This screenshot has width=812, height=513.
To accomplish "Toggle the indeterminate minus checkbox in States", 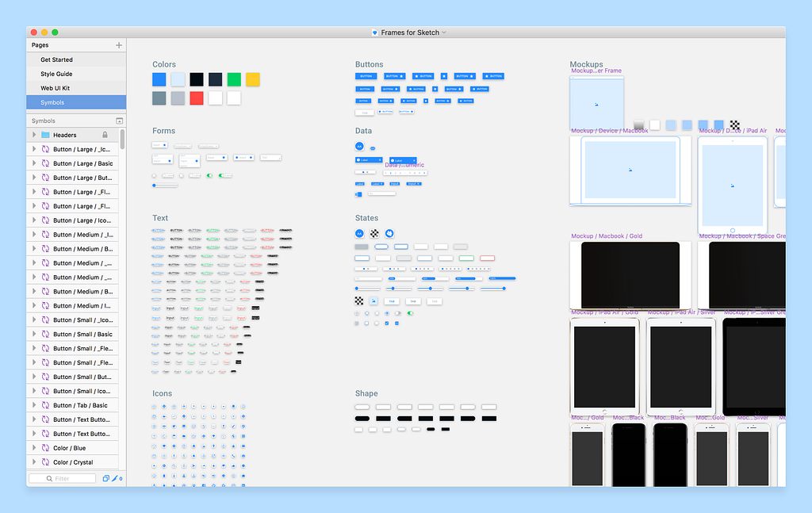I will coord(396,323).
